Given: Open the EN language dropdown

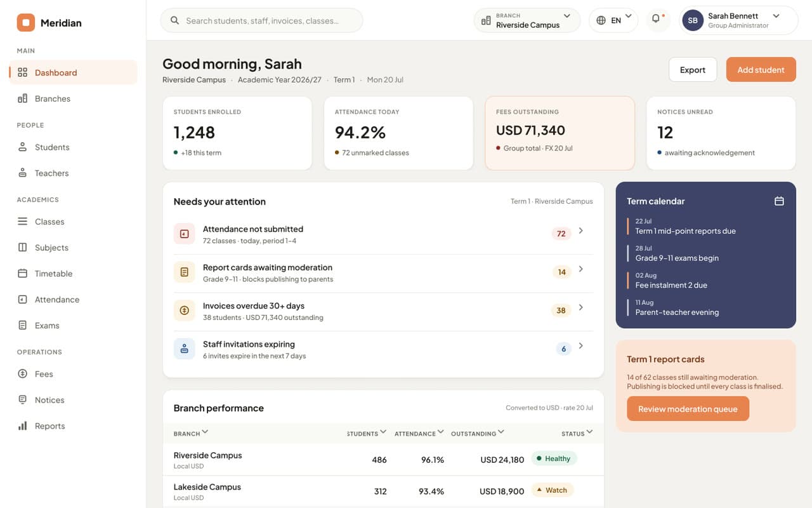Looking at the screenshot, I should [613, 20].
